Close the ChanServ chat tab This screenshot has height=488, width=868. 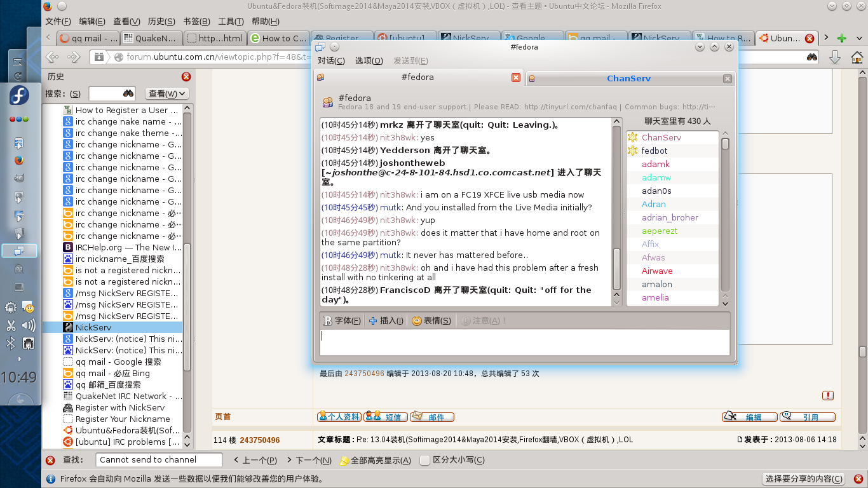(728, 79)
